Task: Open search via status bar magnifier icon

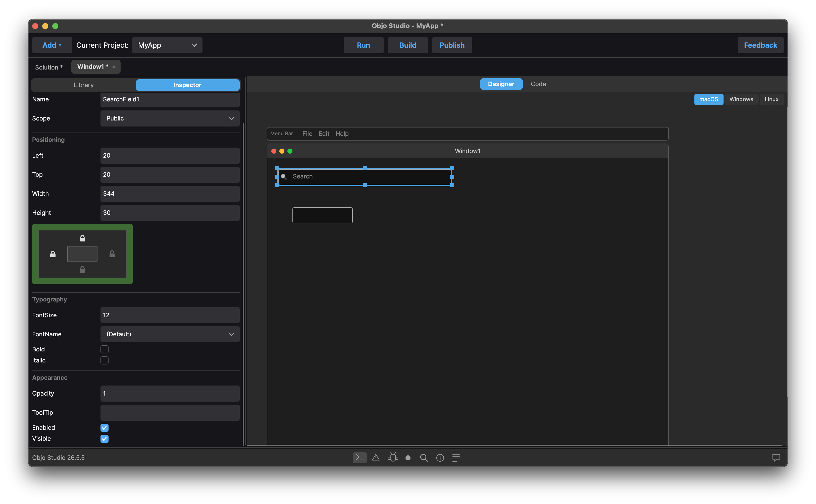Action: coord(424,458)
